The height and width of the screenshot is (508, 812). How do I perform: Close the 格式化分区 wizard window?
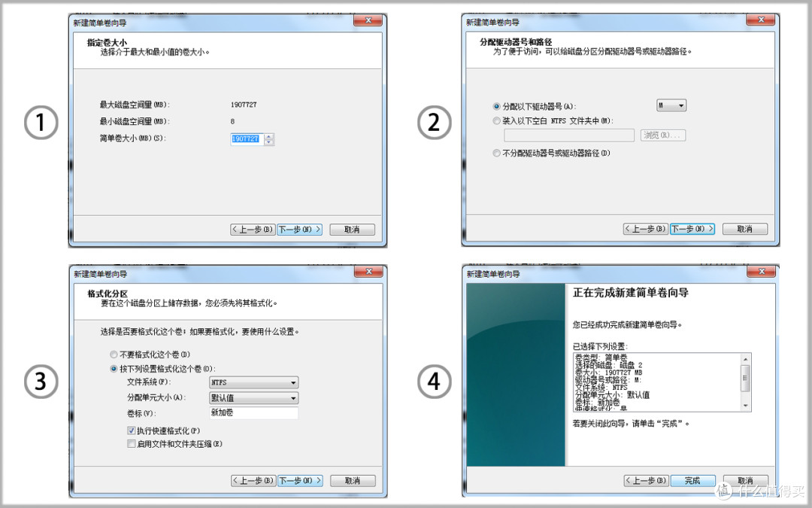[x=368, y=272]
